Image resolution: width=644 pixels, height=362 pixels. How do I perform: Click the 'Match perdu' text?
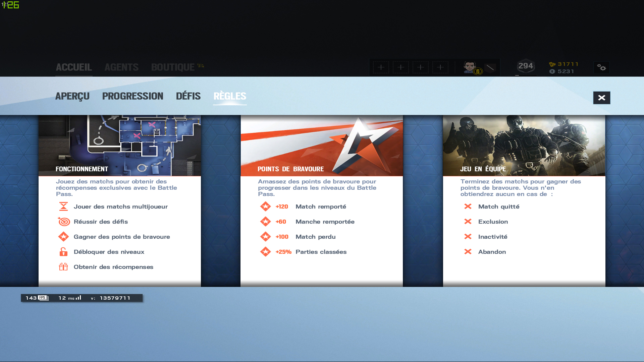pyautogui.click(x=316, y=237)
